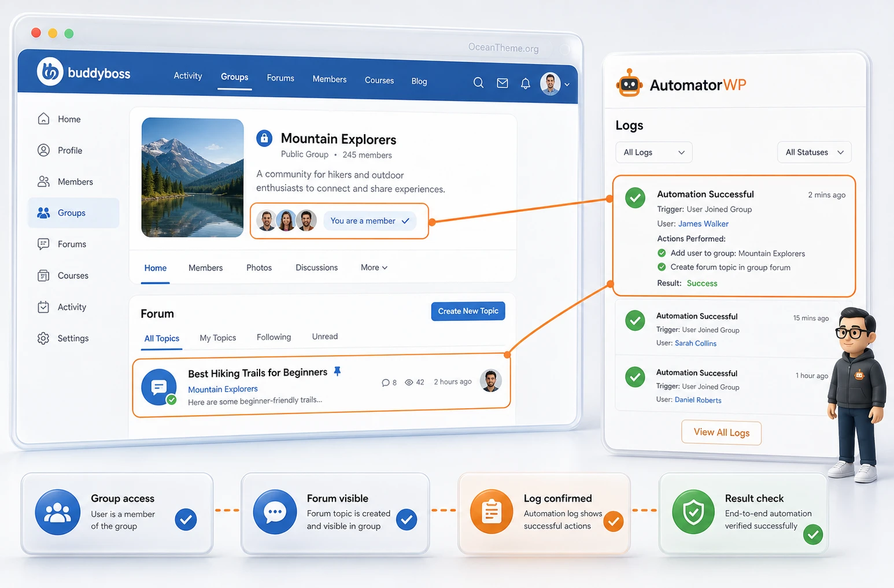Click the sidebar Forums chat icon

(43, 244)
